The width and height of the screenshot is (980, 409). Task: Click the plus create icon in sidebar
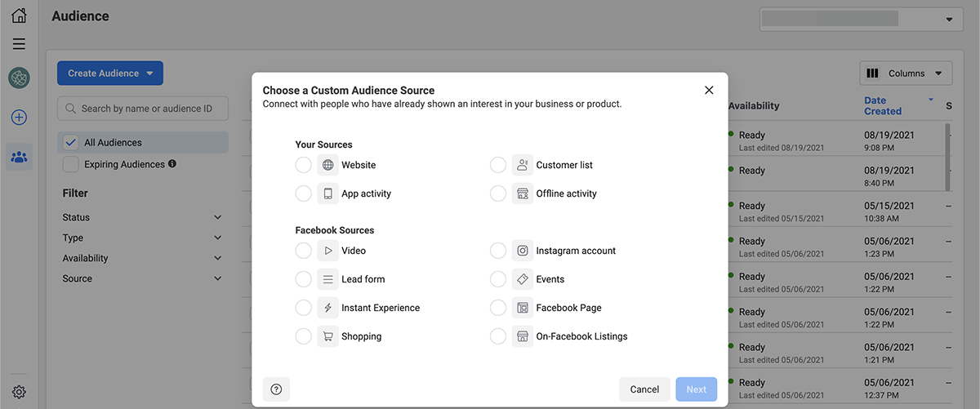(x=19, y=118)
